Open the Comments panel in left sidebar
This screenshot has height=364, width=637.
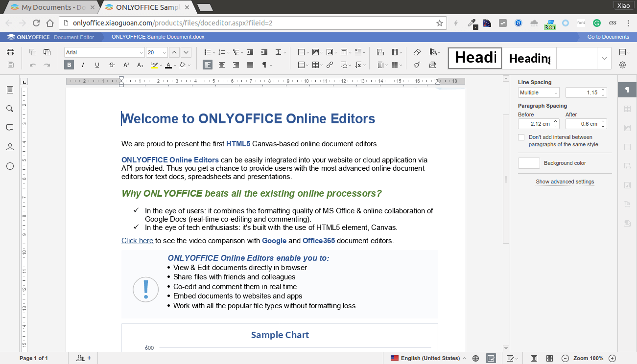click(10, 128)
